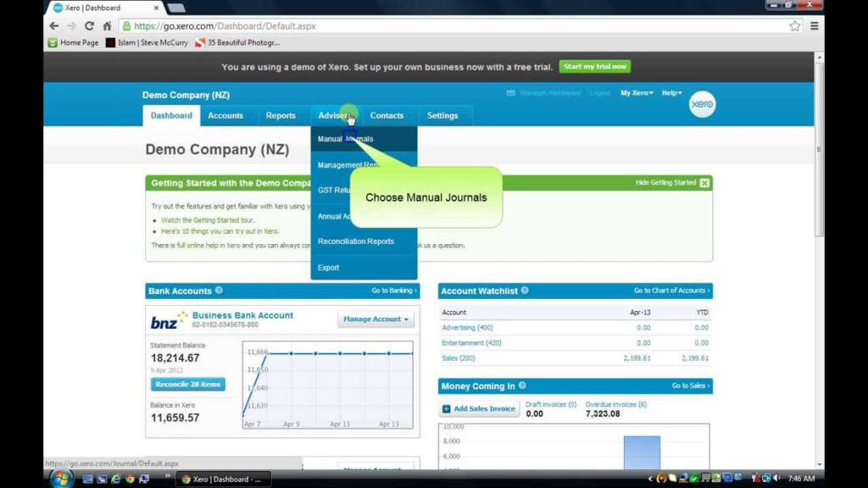Close the Getting Started panel X
Screen dimensions: 868x488
point(704,183)
